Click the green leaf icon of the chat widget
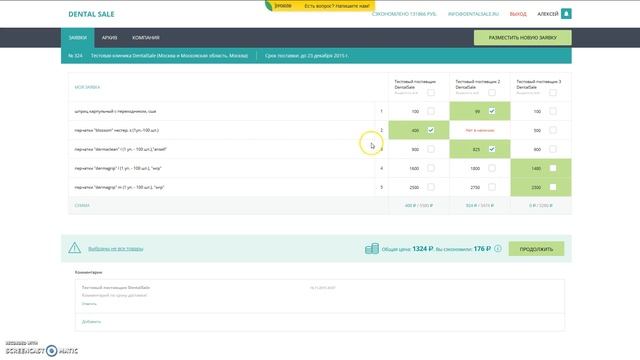 click(x=268, y=6)
